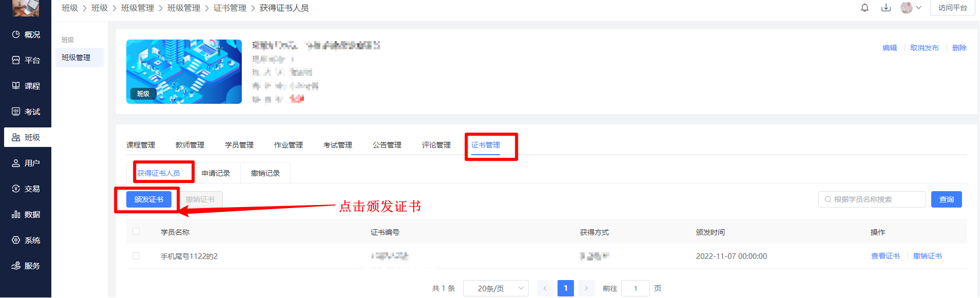This screenshot has width=980, height=298.
Task: Go to the next page arrow
Action: [586, 288]
